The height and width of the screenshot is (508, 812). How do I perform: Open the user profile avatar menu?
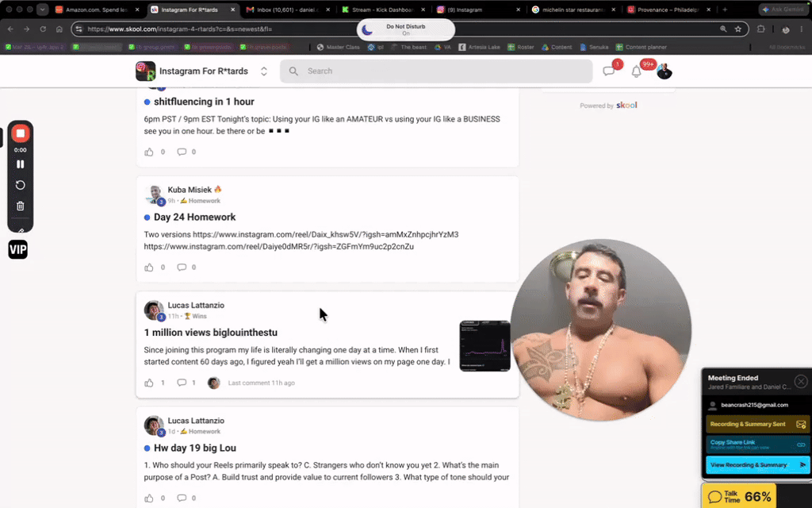[x=664, y=71]
